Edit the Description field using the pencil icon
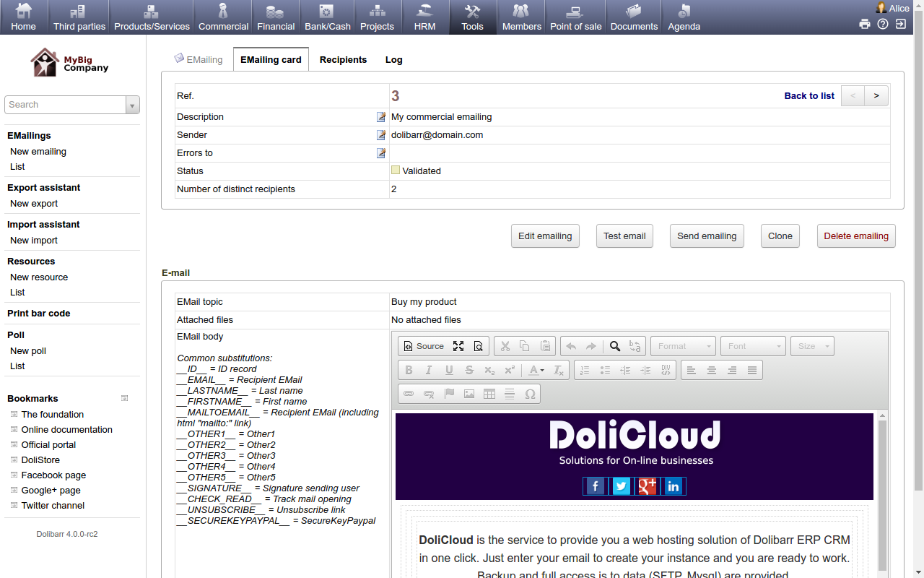 (381, 117)
